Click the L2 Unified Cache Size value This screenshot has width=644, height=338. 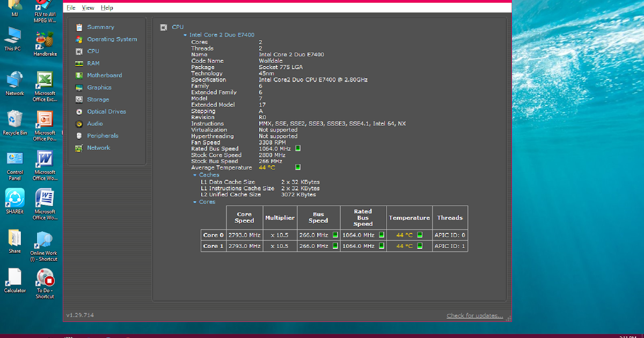point(298,194)
